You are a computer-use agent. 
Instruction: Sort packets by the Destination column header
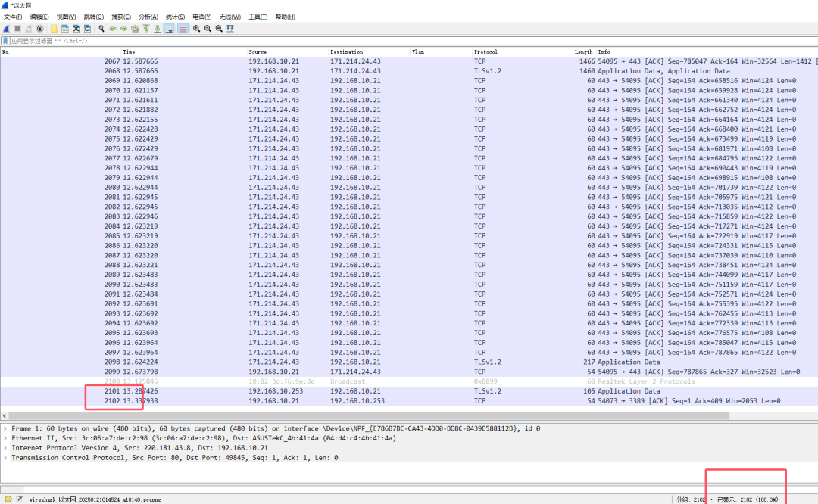click(369, 52)
